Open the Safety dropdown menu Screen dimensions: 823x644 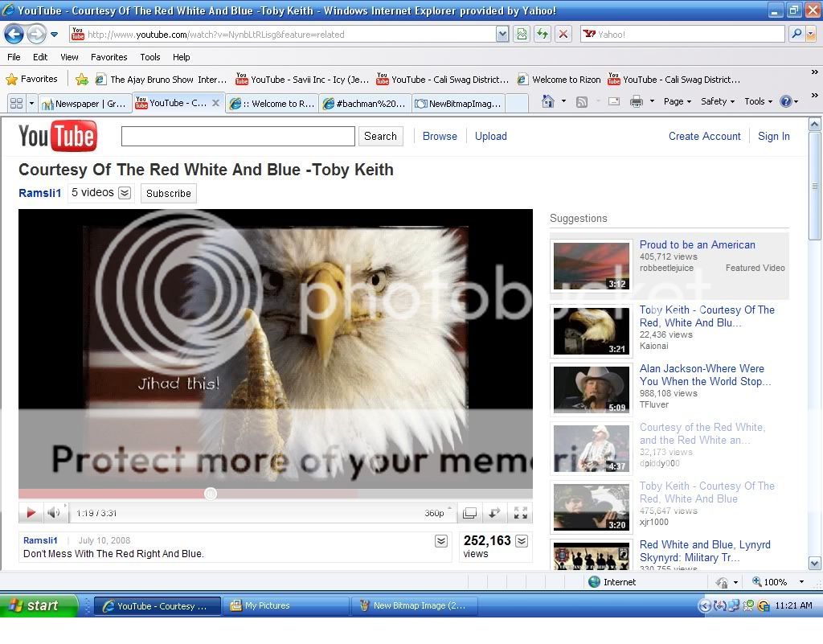click(717, 102)
